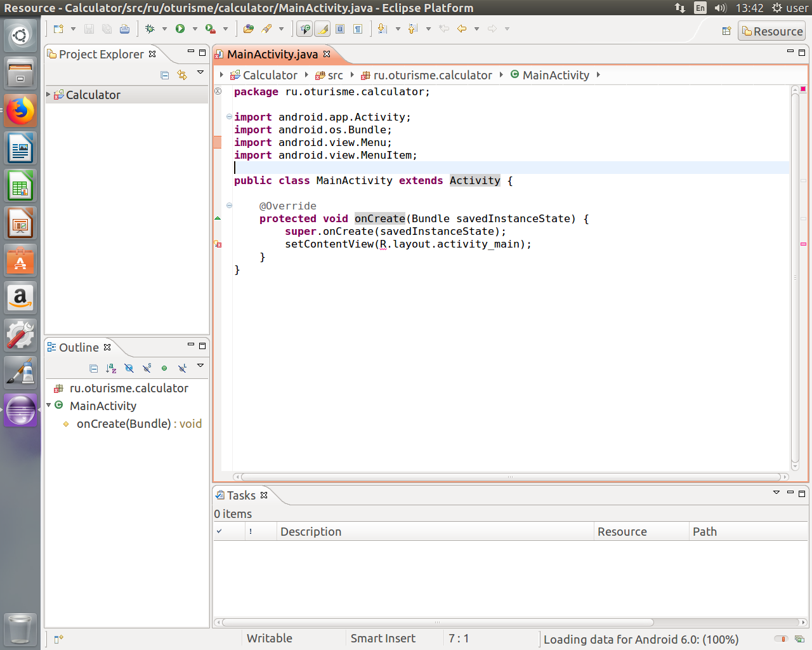Toggle Hide Fields in Outline view
Viewport: 812px width, 650px height.
[x=129, y=368]
